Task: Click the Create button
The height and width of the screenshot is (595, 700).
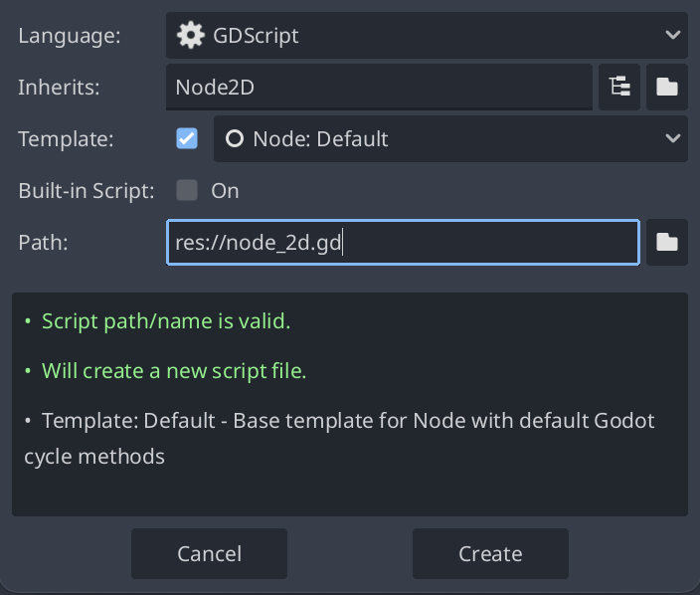Action: point(490,553)
